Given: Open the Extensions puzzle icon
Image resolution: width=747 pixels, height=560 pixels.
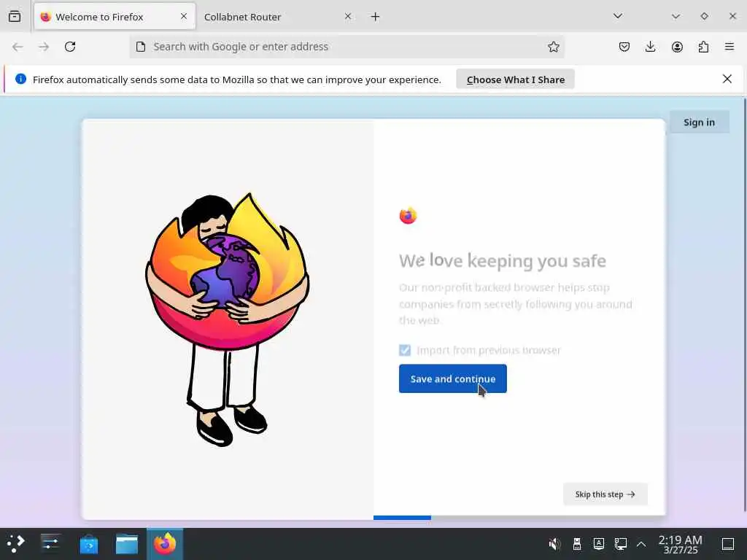Looking at the screenshot, I should (703, 47).
